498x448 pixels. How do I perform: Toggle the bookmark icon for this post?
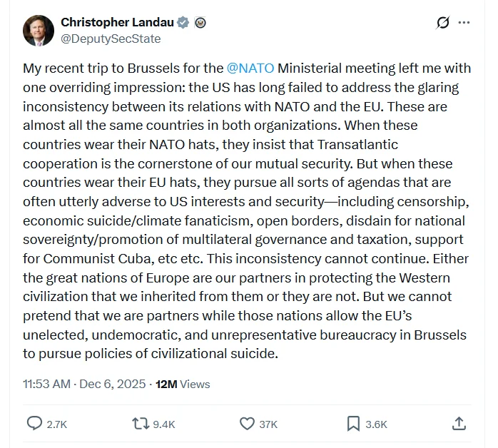(353, 424)
